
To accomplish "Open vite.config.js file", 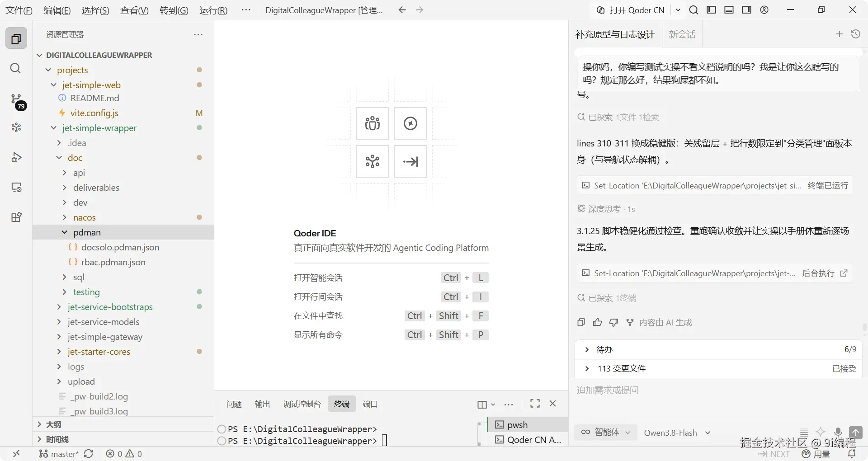I will point(94,113).
